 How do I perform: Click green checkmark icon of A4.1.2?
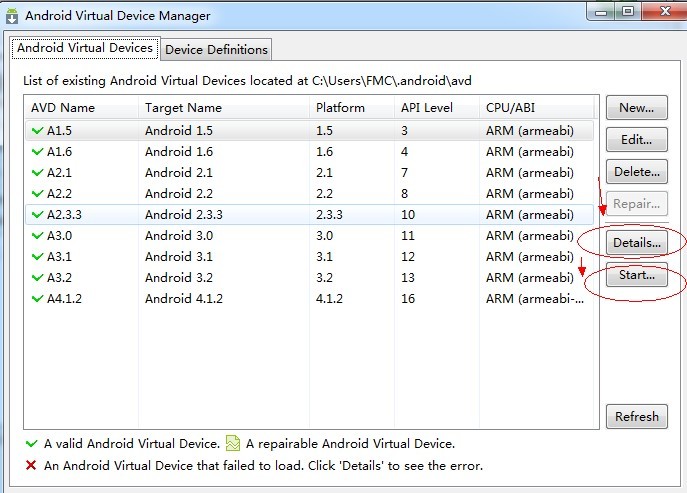coord(38,299)
